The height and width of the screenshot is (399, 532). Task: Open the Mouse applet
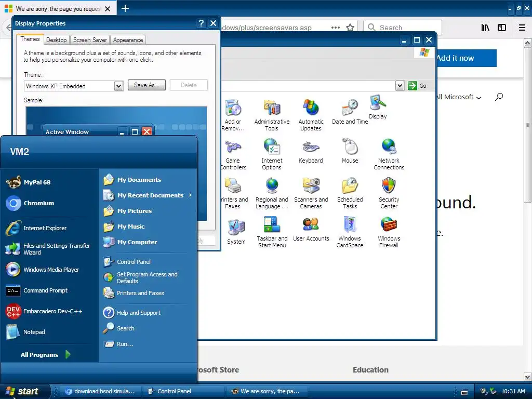click(x=350, y=151)
